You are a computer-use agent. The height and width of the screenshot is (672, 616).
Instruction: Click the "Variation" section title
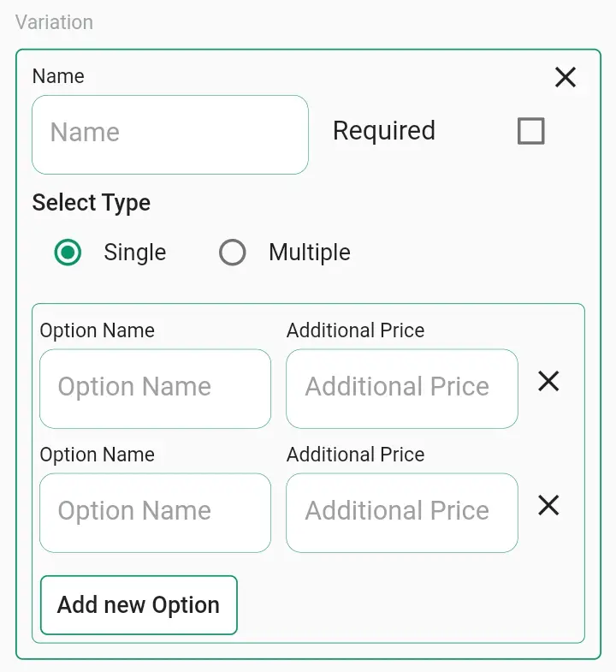(x=54, y=22)
